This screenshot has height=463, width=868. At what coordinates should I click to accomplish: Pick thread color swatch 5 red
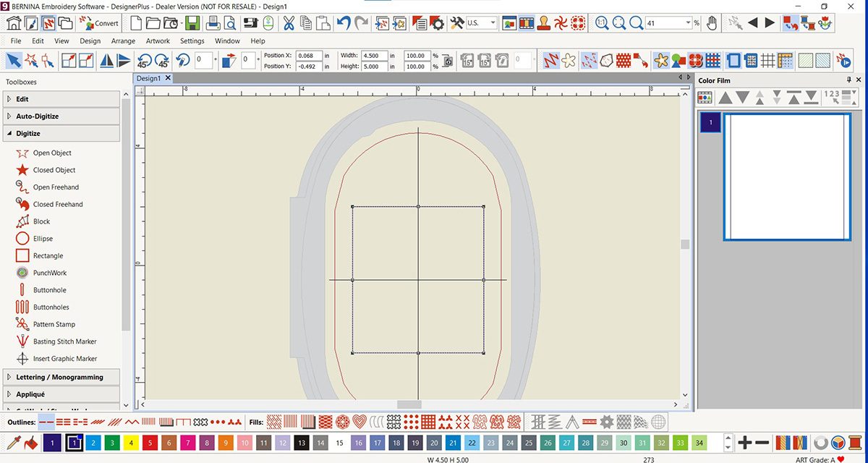click(148, 442)
